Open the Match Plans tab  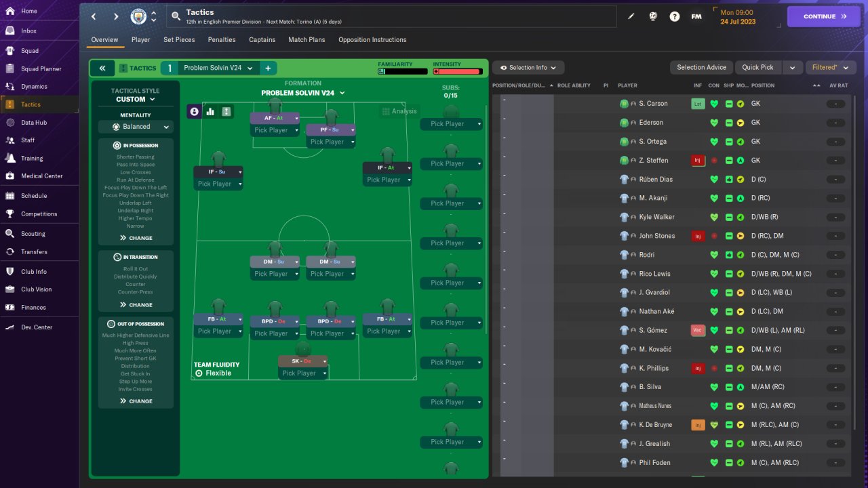click(307, 40)
